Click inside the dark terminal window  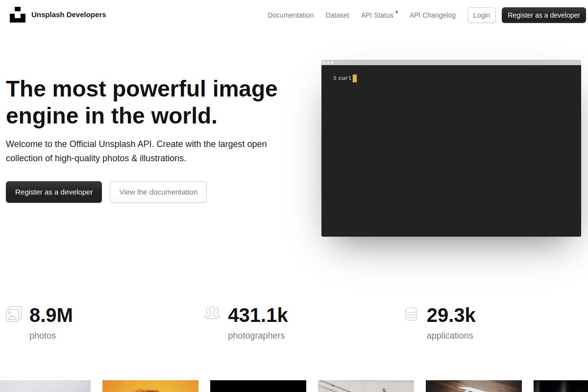451,151
